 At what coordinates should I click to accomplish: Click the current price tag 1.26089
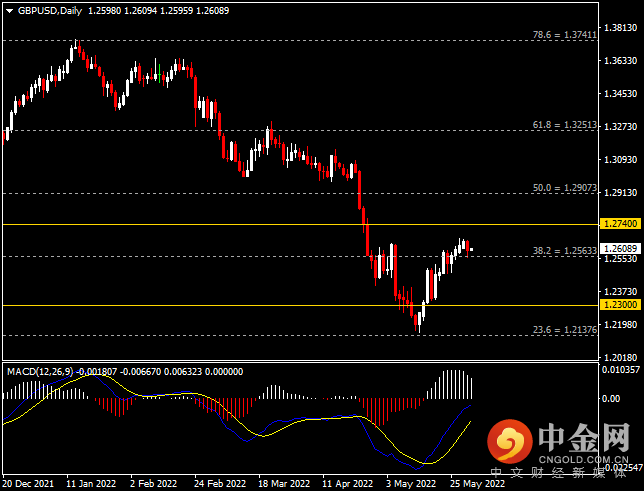[620, 249]
